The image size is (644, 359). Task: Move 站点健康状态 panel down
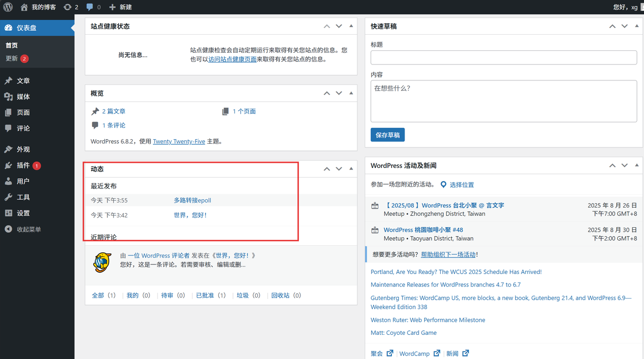[339, 26]
